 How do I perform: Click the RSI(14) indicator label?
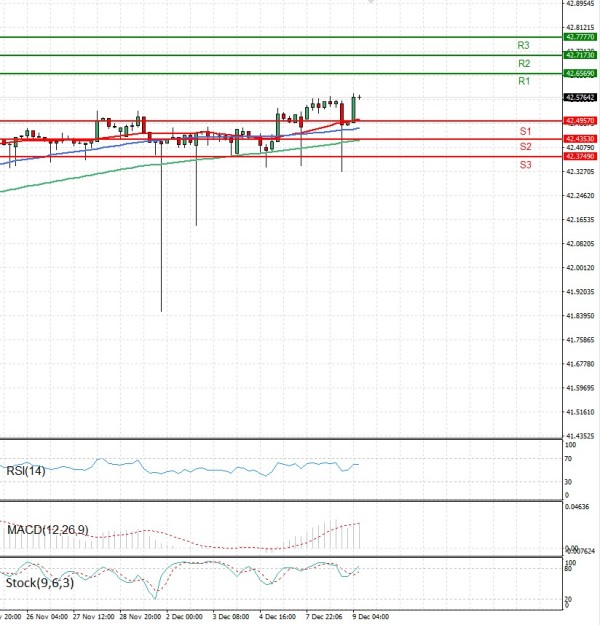coord(26,471)
